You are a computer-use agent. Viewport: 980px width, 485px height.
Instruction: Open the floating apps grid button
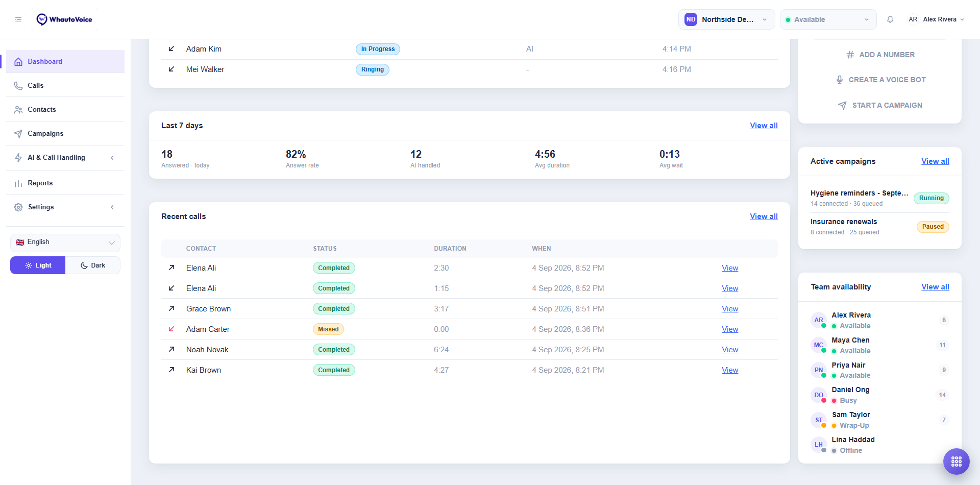click(957, 462)
